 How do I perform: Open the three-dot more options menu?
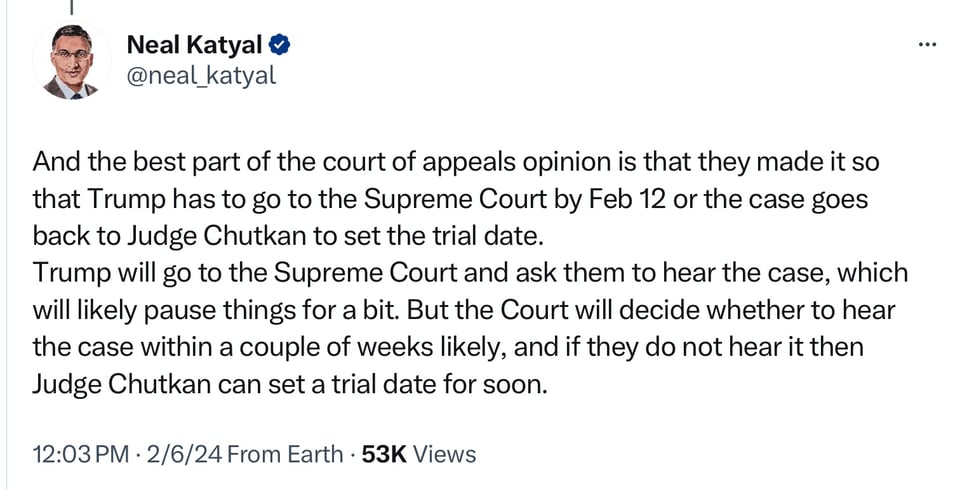927,45
